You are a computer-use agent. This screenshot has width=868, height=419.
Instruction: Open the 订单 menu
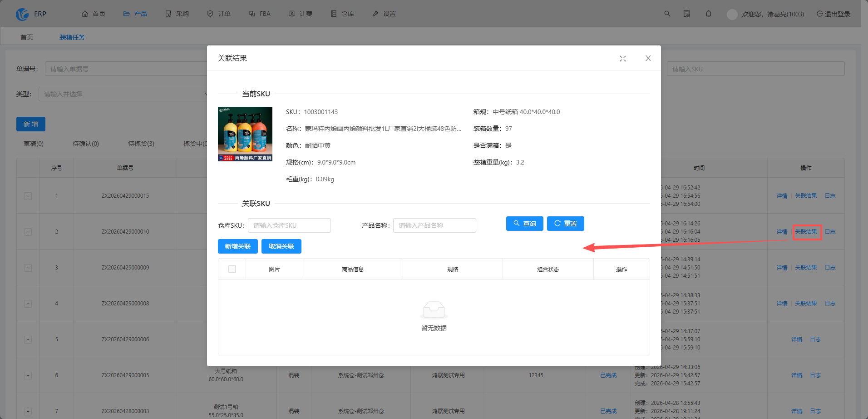pyautogui.click(x=219, y=14)
